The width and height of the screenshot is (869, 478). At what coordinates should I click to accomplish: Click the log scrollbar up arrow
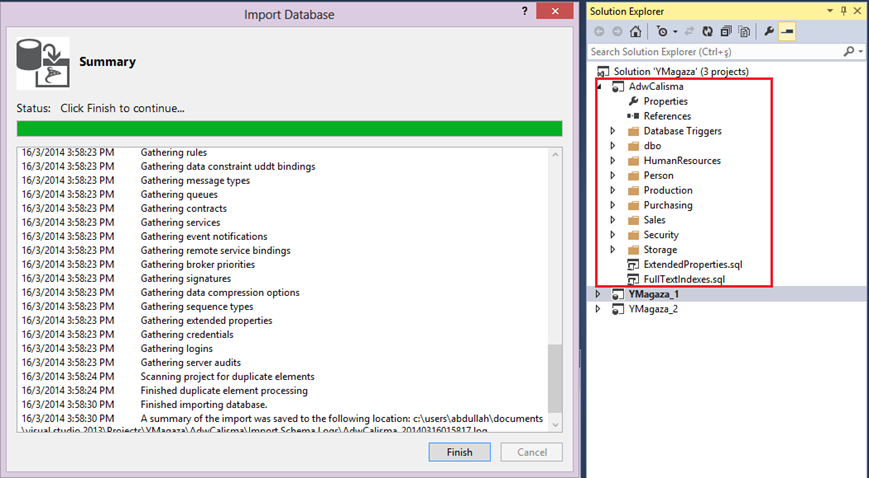(x=555, y=154)
